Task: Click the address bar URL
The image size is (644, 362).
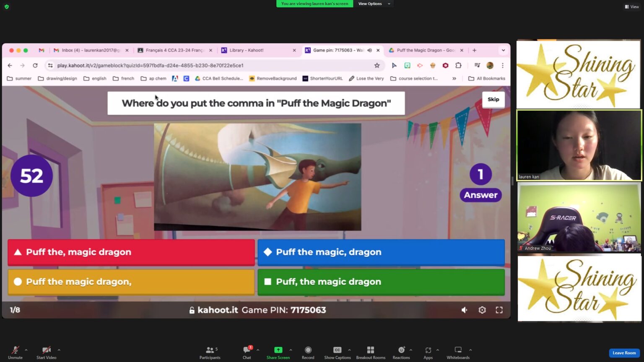Action: [151, 65]
